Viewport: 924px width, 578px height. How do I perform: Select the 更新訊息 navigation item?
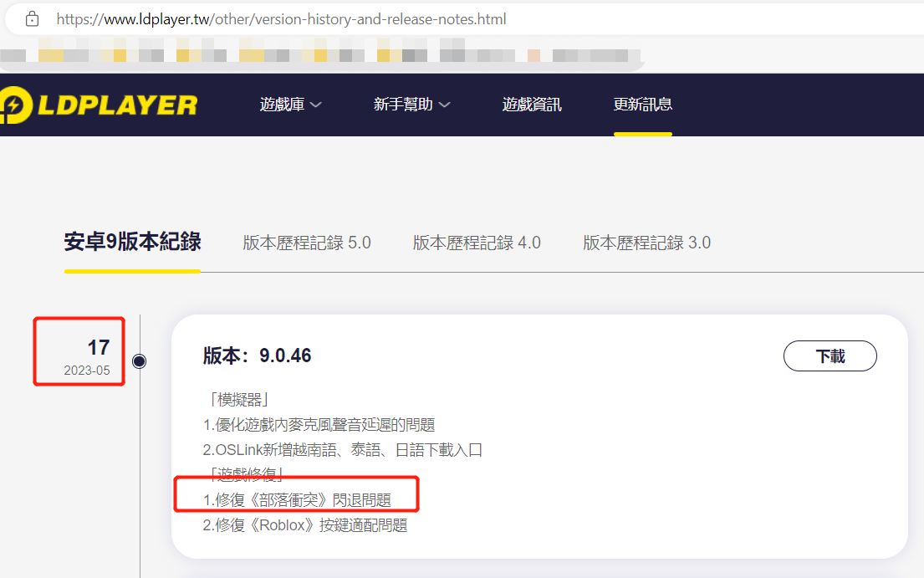point(642,105)
